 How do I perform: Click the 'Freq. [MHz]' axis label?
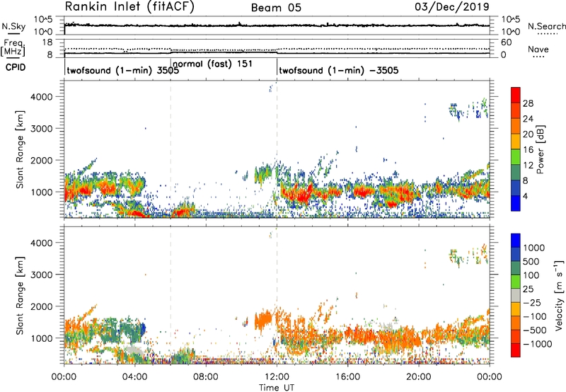coord(13,47)
